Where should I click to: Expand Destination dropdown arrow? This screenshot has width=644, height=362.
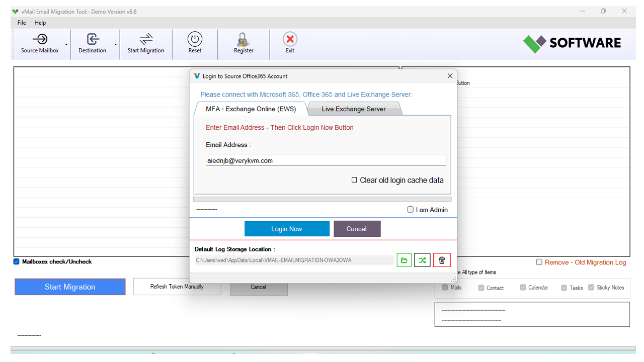[115, 44]
